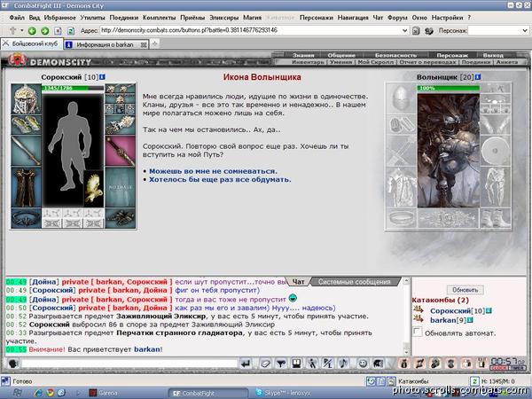Switch to the Системные сообщения chat tab

[354, 282]
